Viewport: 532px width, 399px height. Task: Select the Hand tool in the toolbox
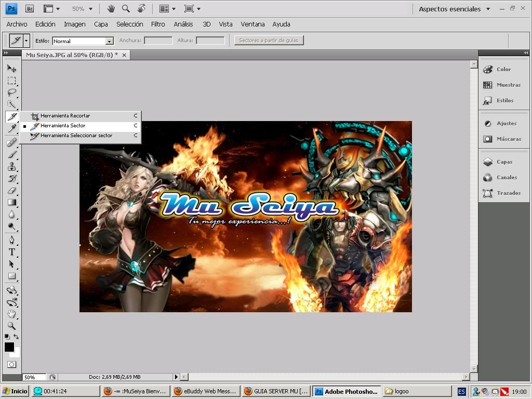click(x=11, y=314)
